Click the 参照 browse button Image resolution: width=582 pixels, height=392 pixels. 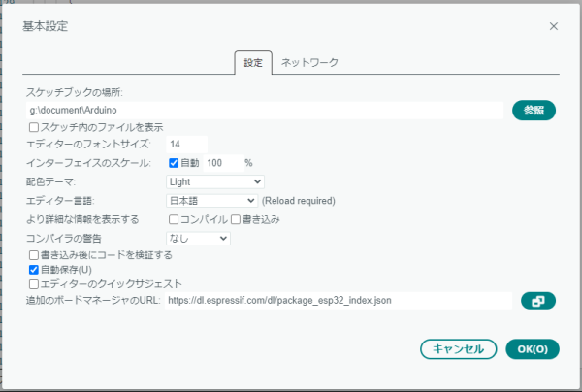[x=533, y=110]
